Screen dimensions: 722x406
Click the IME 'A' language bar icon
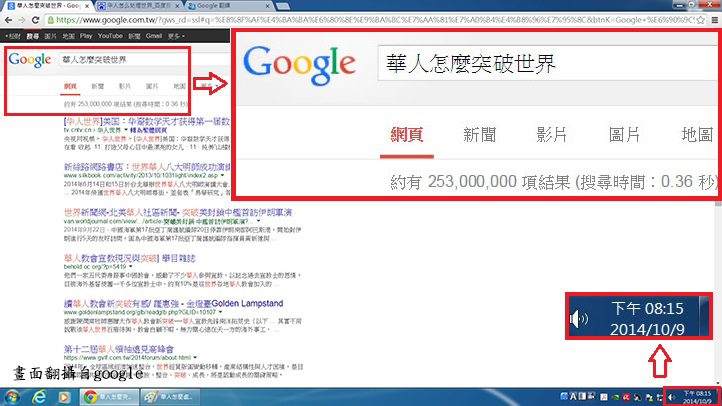click(573, 396)
